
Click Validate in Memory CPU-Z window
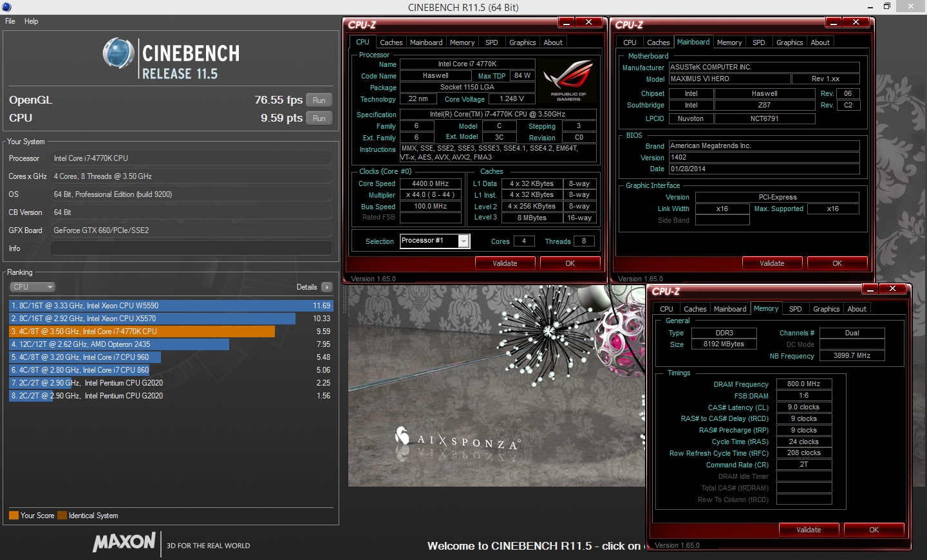tap(809, 530)
